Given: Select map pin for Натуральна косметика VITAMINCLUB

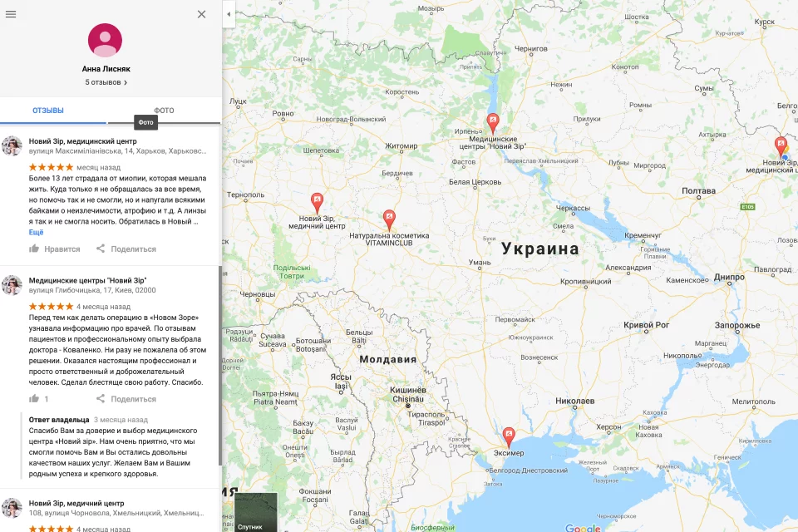Looking at the screenshot, I should click(x=389, y=220).
